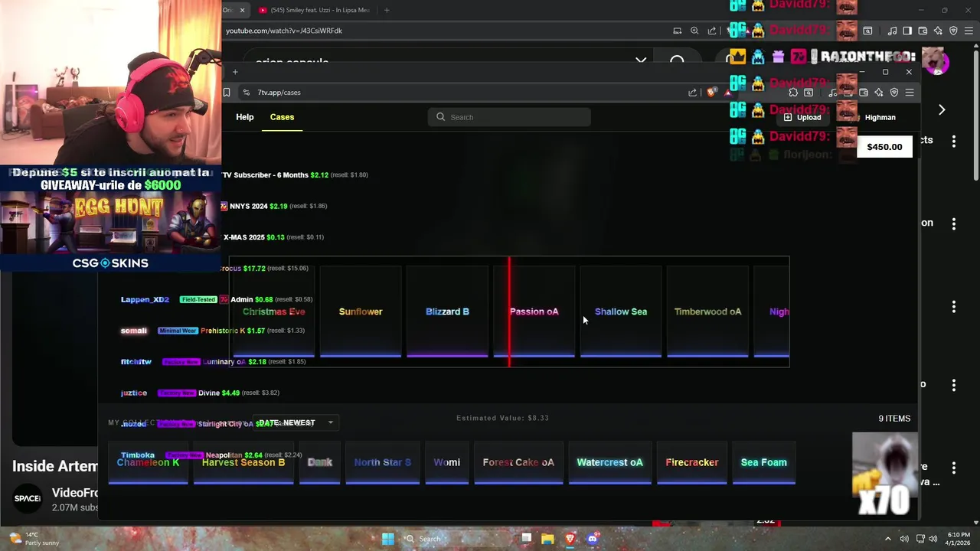The height and width of the screenshot is (551, 980).
Task: Open the Windows Start menu
Action: click(388, 539)
